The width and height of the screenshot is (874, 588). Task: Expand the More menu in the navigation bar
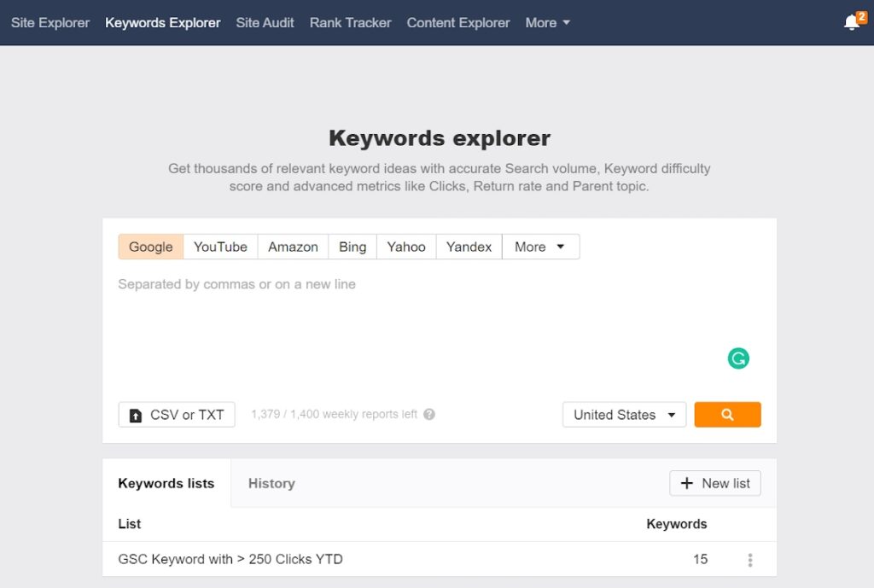point(547,23)
